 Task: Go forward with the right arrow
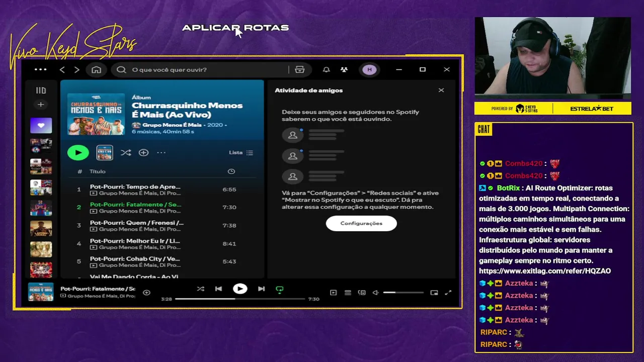tap(76, 69)
